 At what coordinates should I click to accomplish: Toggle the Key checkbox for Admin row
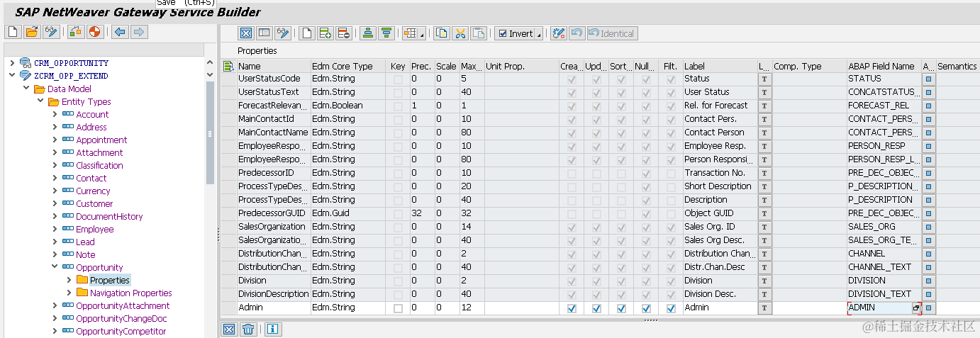[398, 308]
